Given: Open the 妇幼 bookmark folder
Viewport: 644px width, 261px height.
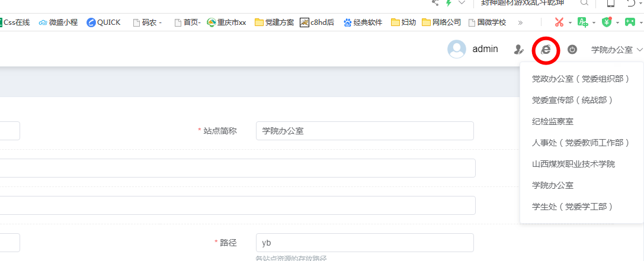Looking at the screenshot, I should 403,22.
